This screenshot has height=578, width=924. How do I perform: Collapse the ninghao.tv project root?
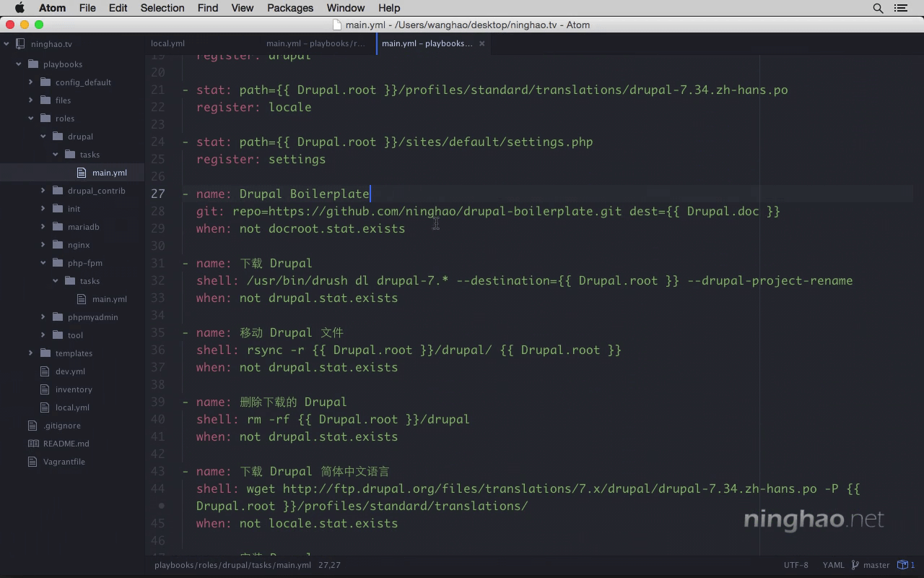tap(6, 44)
